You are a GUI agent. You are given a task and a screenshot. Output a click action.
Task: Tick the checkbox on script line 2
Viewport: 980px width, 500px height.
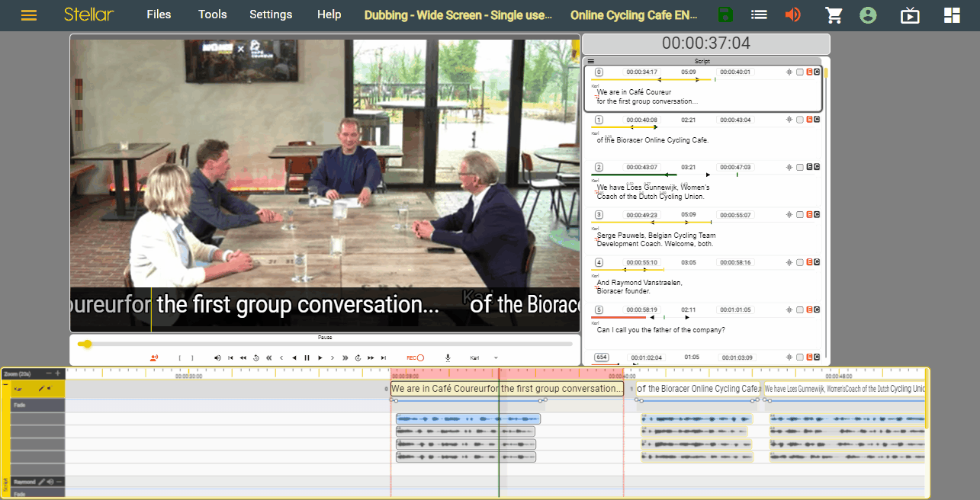(x=799, y=167)
